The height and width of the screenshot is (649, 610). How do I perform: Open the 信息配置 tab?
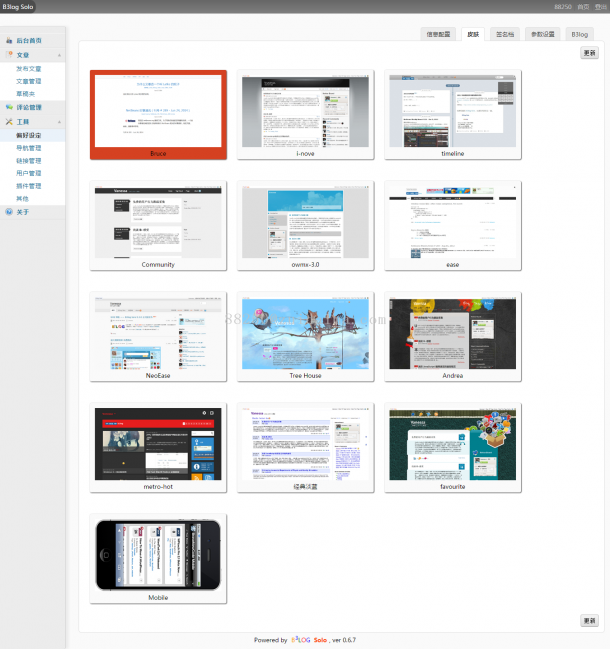click(x=440, y=34)
